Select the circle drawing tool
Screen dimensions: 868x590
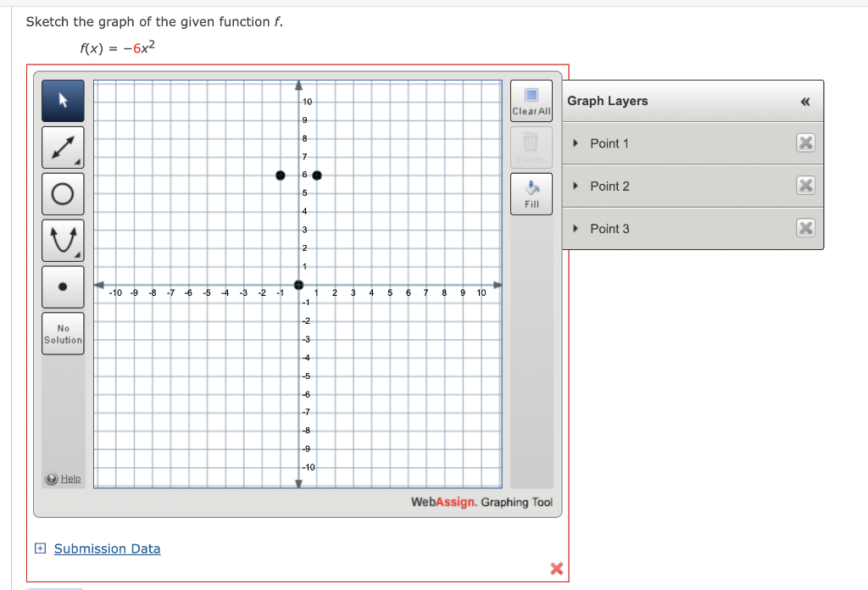pyautogui.click(x=63, y=193)
